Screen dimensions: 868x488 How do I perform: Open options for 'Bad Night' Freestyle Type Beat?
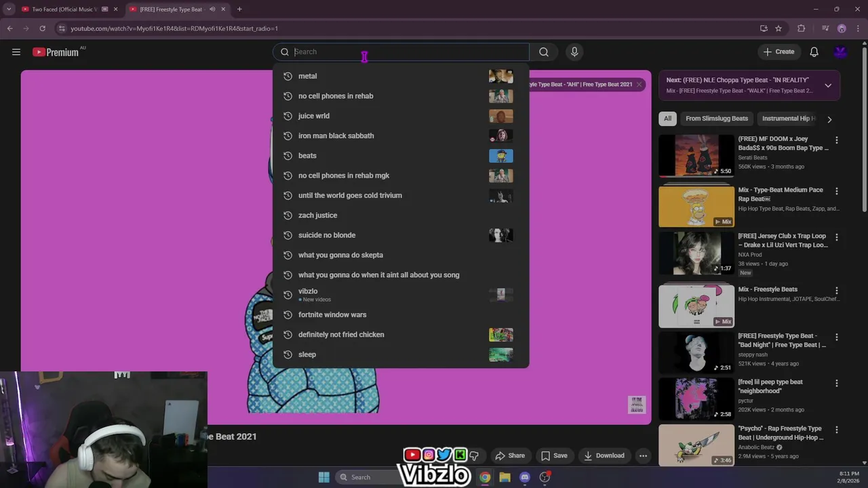click(837, 337)
